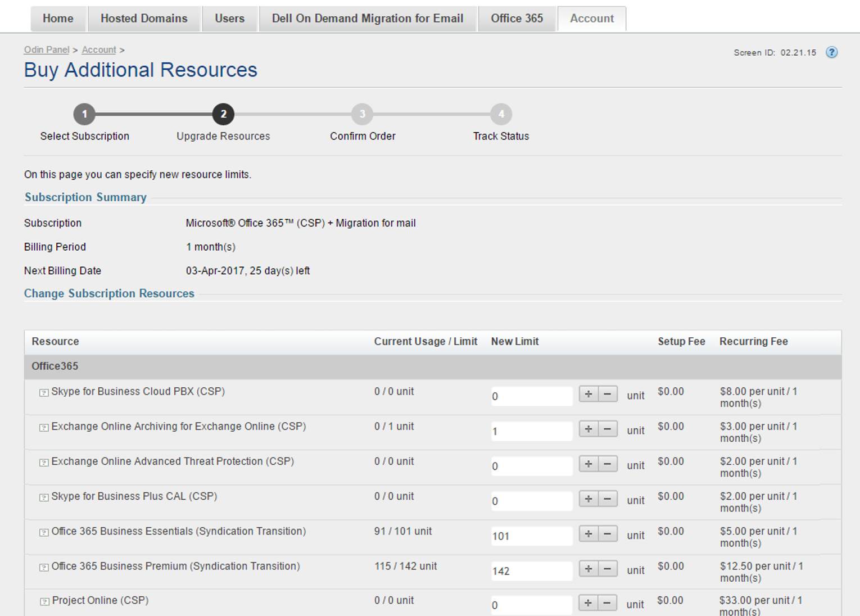This screenshot has width=860, height=616.
Task: Increase Office 365 Business Premium limit with plus button
Action: (x=588, y=569)
